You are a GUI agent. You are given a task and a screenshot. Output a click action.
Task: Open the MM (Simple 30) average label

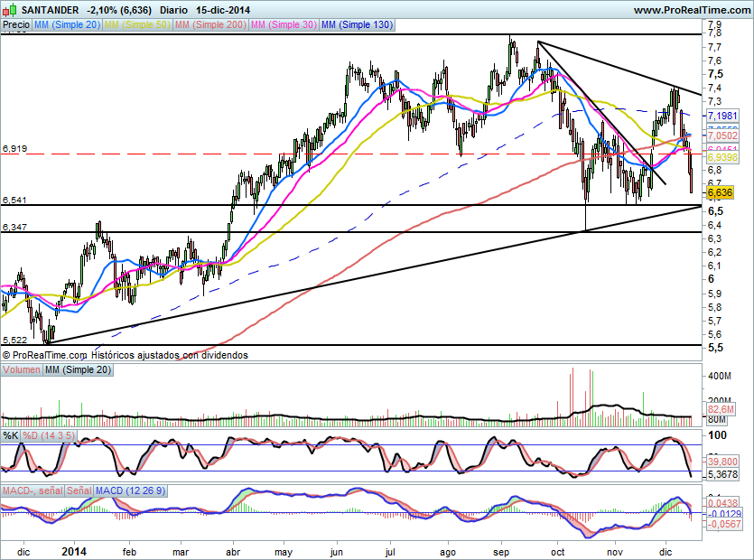[x=284, y=24]
